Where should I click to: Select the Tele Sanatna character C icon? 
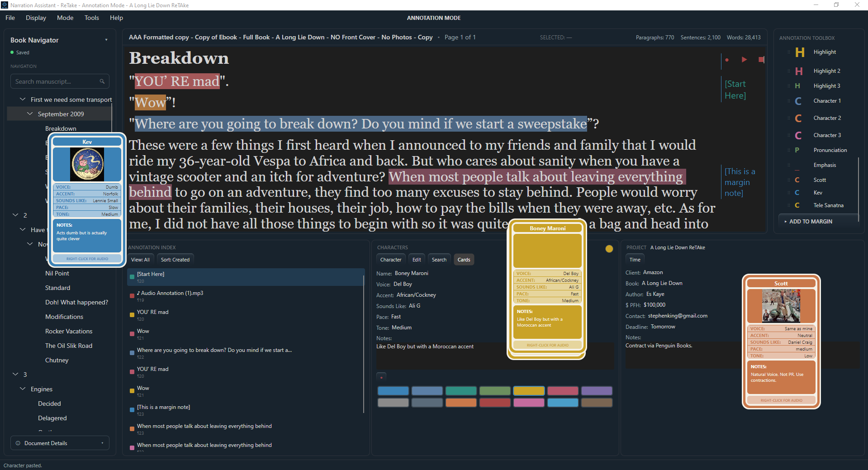click(x=797, y=205)
